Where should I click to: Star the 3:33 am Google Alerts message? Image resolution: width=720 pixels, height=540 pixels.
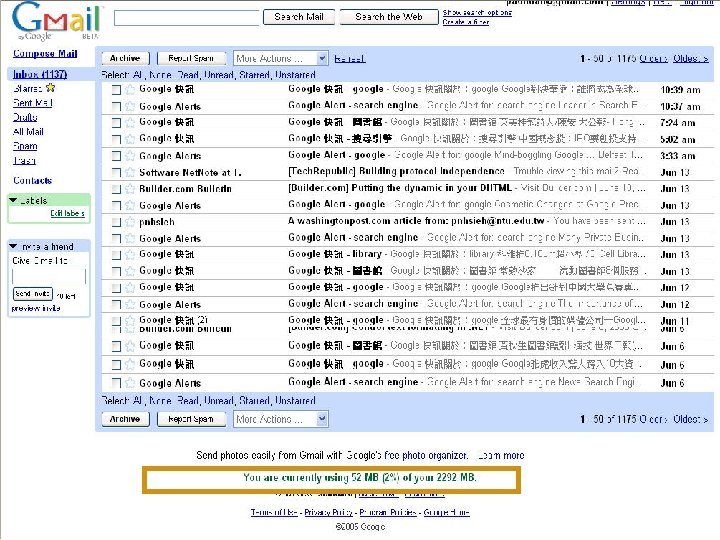[x=130, y=156]
